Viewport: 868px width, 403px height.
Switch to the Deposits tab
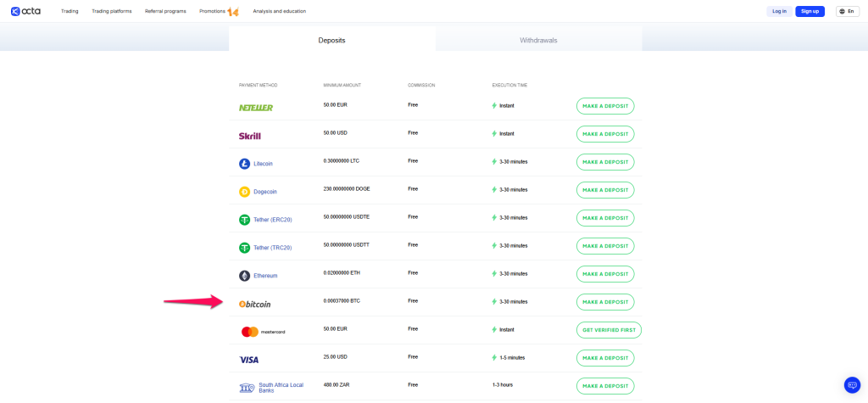pyautogui.click(x=332, y=41)
